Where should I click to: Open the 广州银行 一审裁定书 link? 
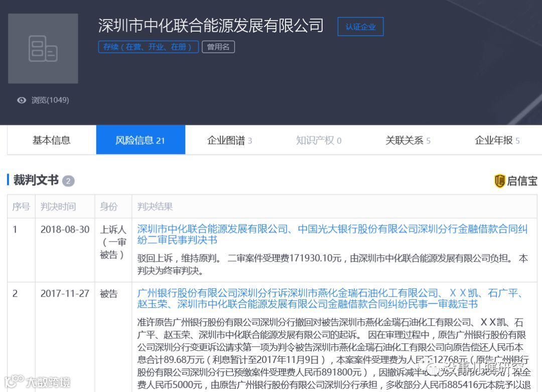tap(330, 298)
